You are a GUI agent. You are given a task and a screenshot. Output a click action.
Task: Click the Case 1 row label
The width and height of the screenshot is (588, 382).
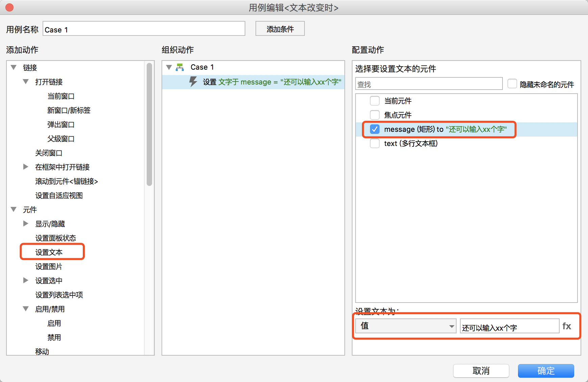coord(202,67)
